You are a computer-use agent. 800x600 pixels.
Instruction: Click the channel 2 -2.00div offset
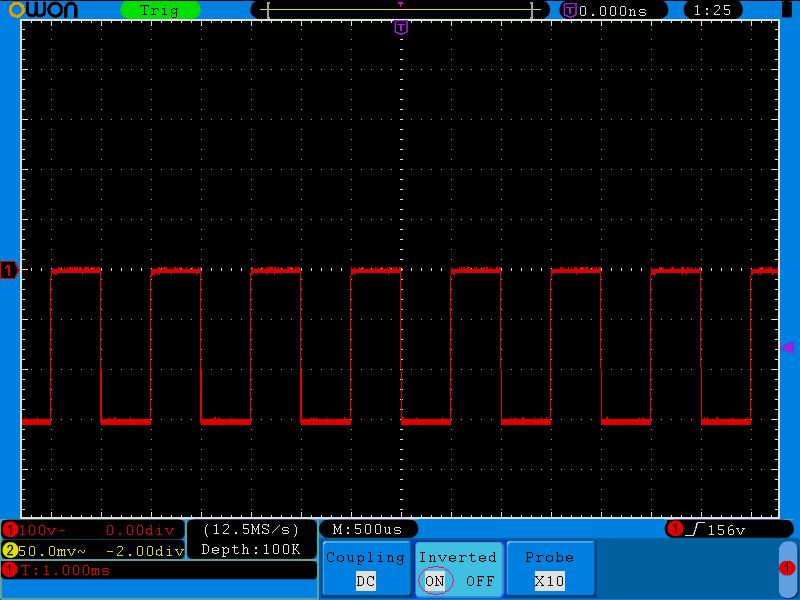pos(145,551)
